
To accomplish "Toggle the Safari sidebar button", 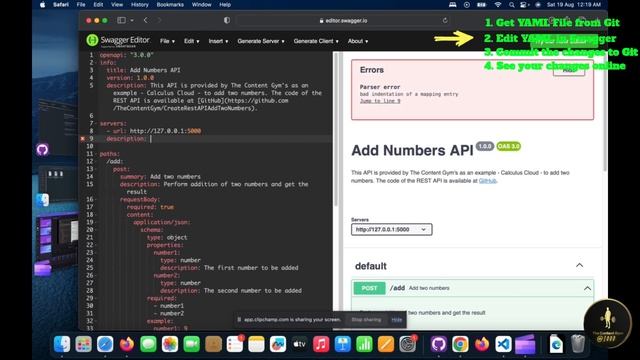I will click(121, 20).
